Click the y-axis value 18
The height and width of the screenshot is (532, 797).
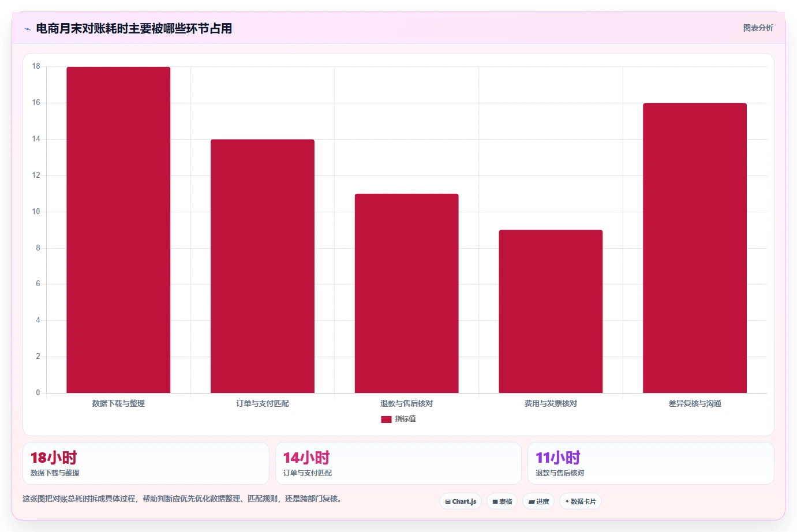point(36,66)
